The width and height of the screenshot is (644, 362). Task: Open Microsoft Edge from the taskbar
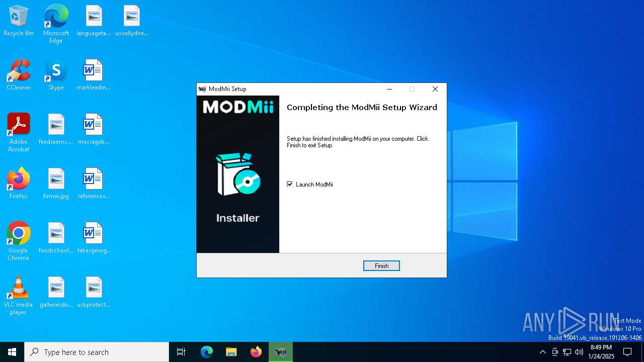(x=207, y=352)
